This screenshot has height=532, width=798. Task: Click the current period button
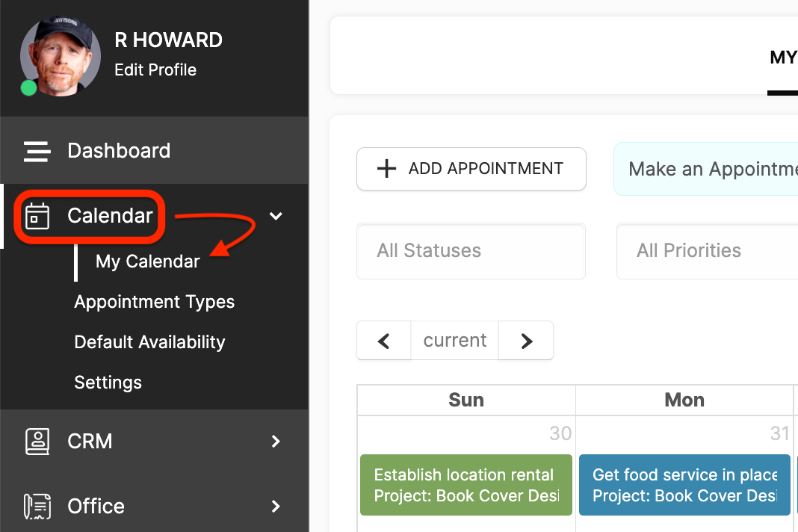click(454, 341)
